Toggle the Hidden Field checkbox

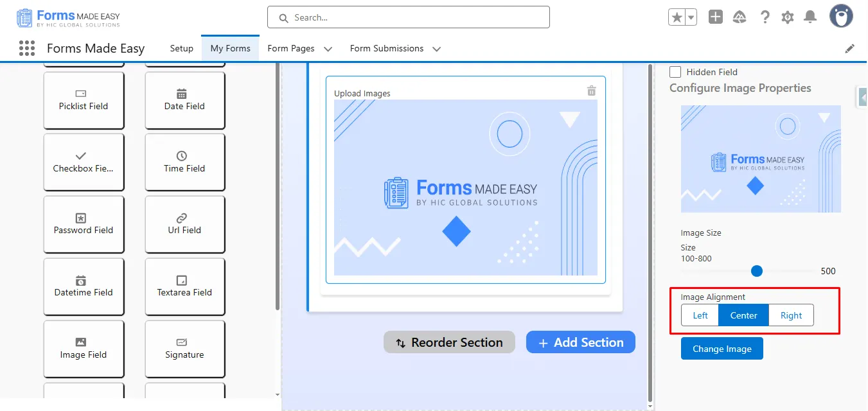pos(675,72)
